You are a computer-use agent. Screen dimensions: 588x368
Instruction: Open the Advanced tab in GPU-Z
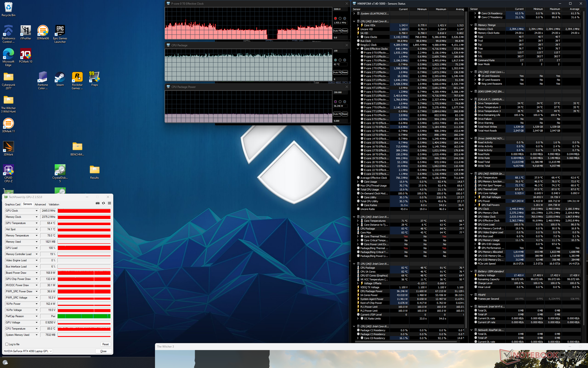coord(40,204)
